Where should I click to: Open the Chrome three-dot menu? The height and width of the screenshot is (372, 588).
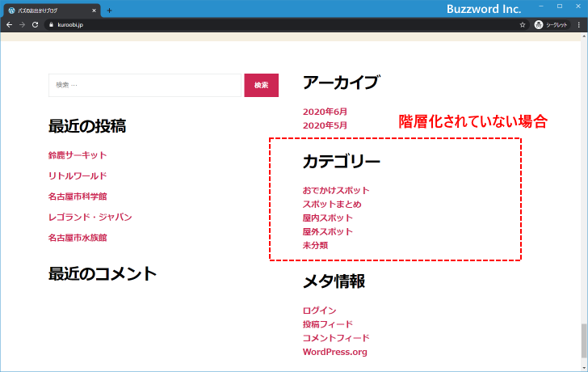click(579, 25)
